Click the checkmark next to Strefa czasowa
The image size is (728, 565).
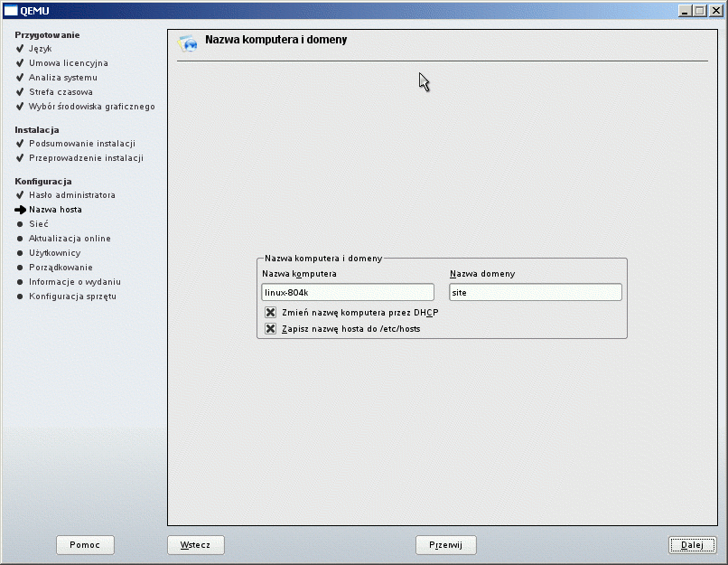(x=20, y=92)
